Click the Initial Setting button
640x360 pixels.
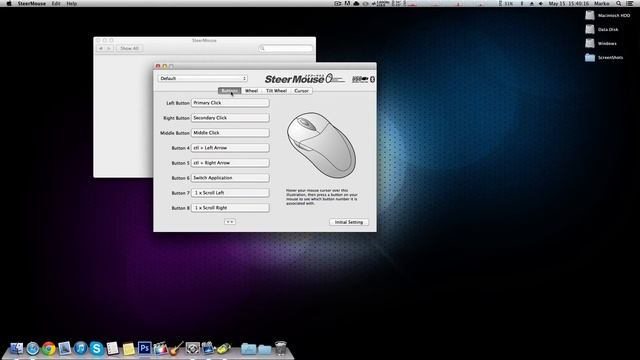tap(349, 222)
